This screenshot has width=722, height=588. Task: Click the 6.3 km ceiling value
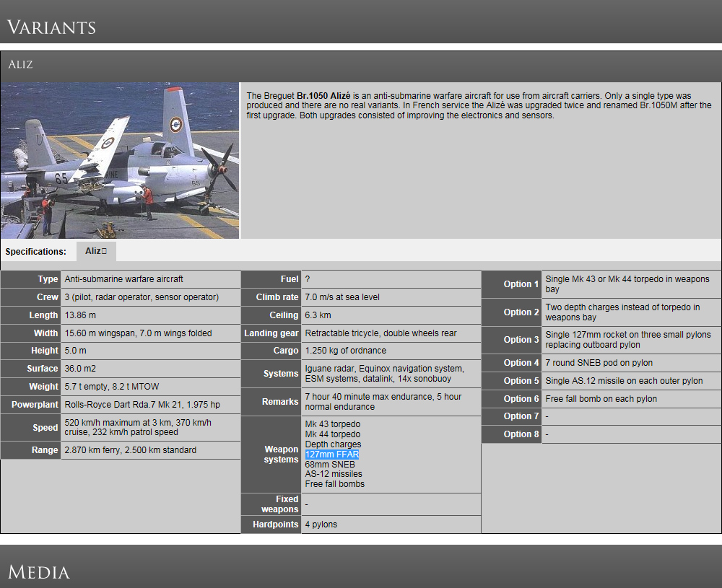[x=318, y=315]
